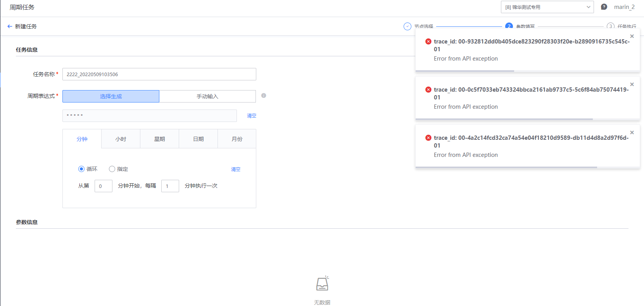
Task: Focus the 任务名称 input field
Action: pos(159,74)
